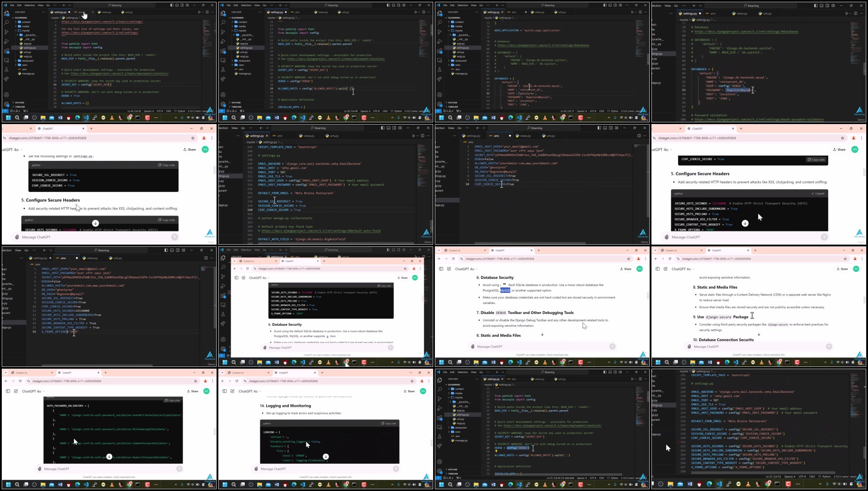The height and width of the screenshot is (491, 868).
Task: Copy code of the LOGGING block
Action: pyautogui.click(x=389, y=423)
